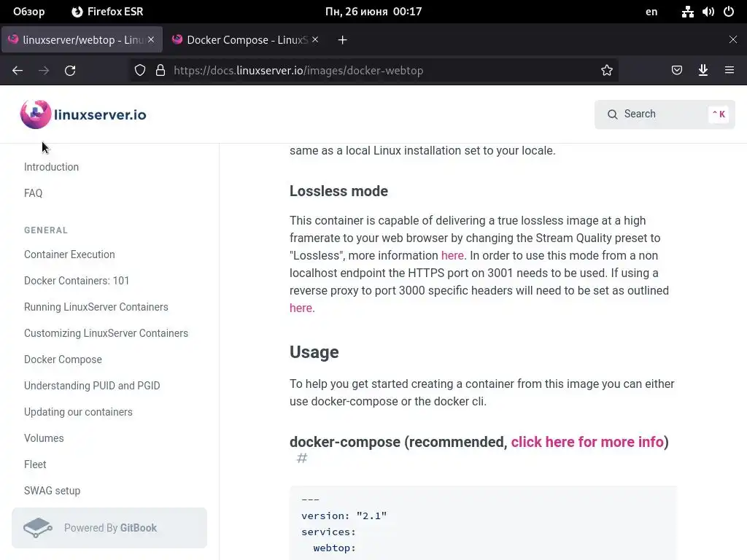Save page to Pocket
The image size is (747, 560).
pyautogui.click(x=677, y=70)
